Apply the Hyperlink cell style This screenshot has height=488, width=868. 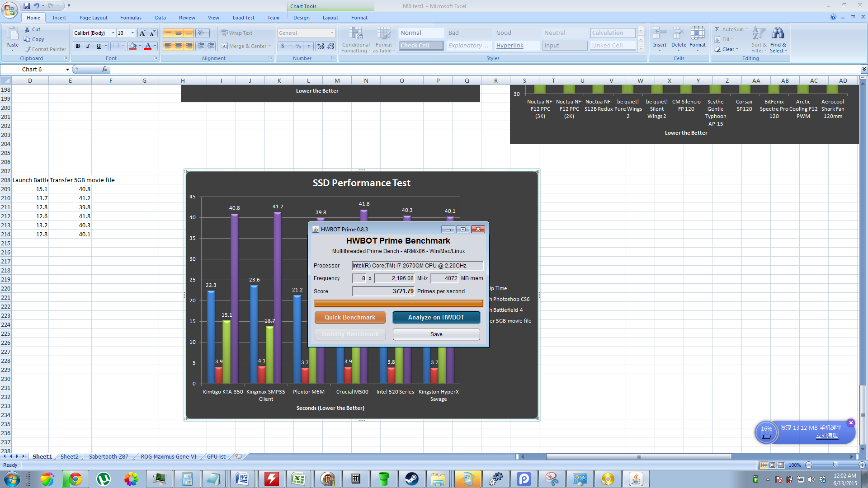[x=517, y=46]
